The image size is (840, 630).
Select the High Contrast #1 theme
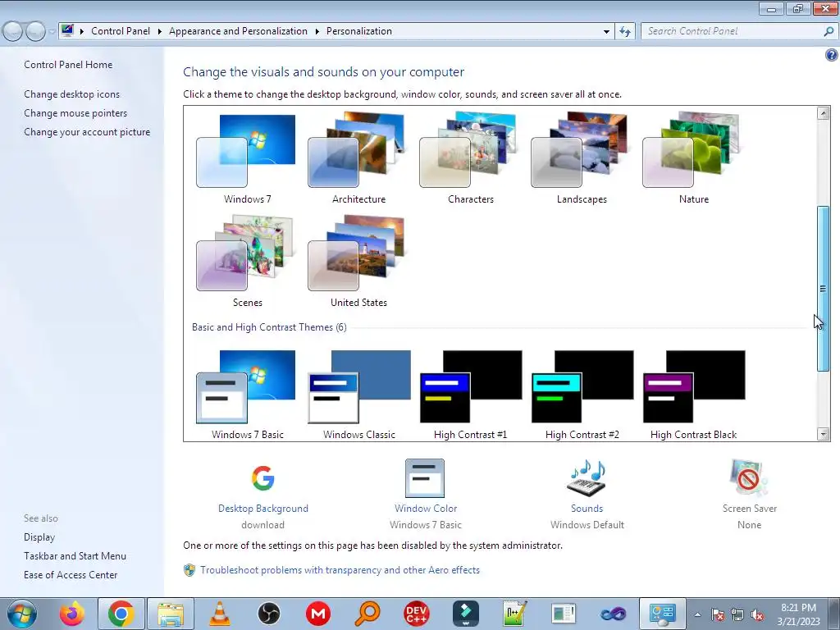(x=470, y=395)
